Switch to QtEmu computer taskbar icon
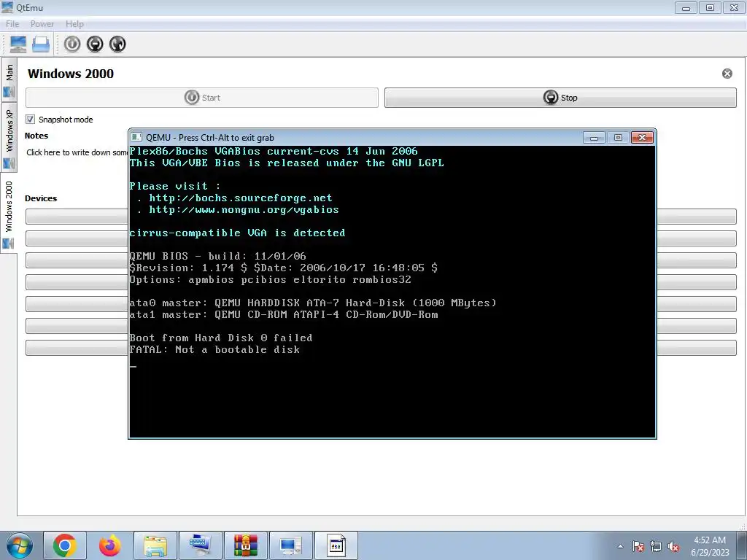Screen dimensions: 747x560 point(290,545)
